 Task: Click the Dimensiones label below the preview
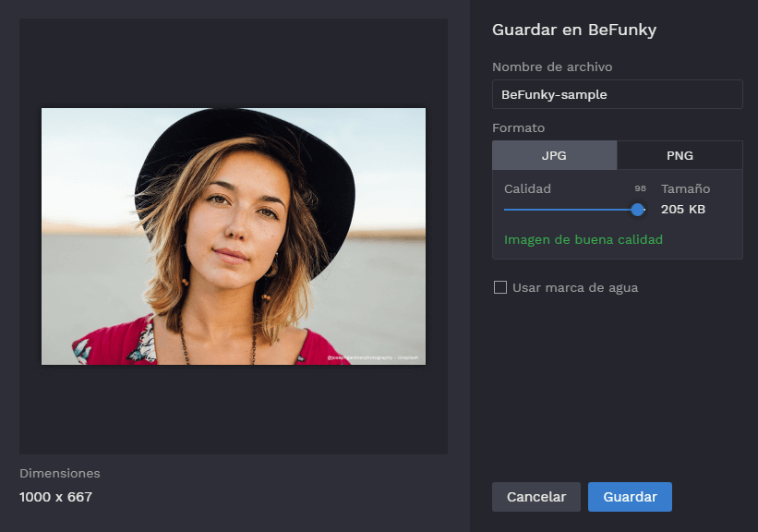[x=59, y=473]
